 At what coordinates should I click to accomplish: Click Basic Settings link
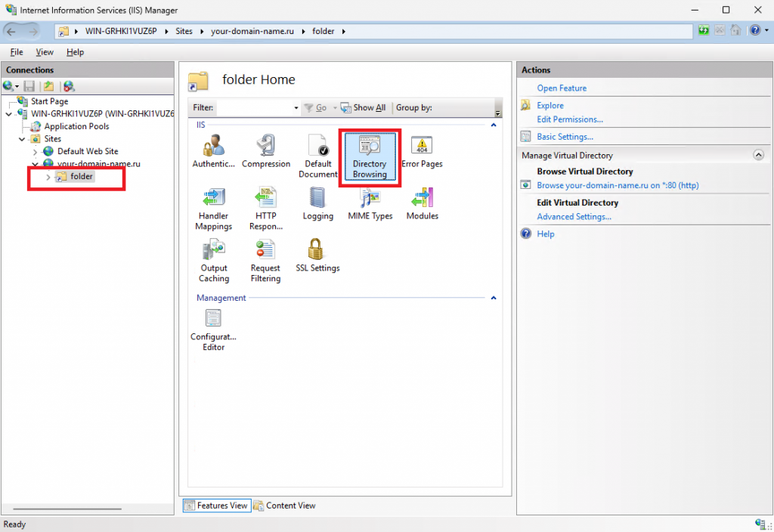(x=565, y=137)
